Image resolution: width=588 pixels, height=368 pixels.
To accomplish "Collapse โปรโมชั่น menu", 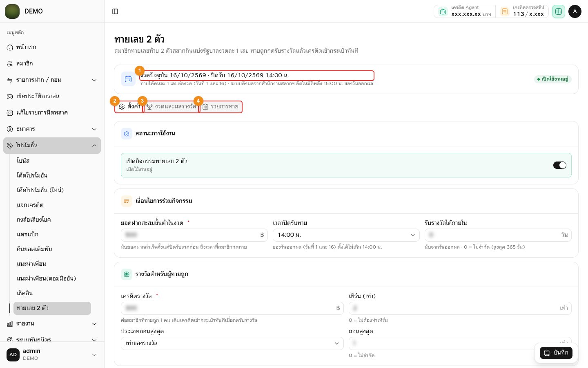I will 52,146.
